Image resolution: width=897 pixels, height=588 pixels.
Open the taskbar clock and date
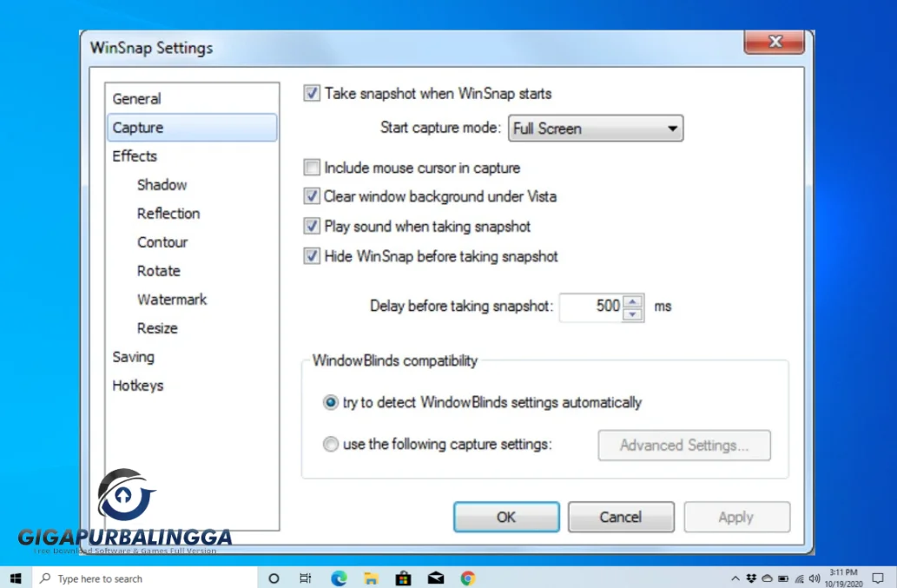pos(844,578)
